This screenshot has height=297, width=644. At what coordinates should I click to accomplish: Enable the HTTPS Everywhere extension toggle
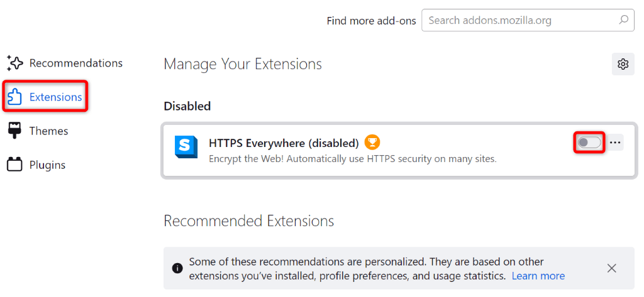click(590, 143)
